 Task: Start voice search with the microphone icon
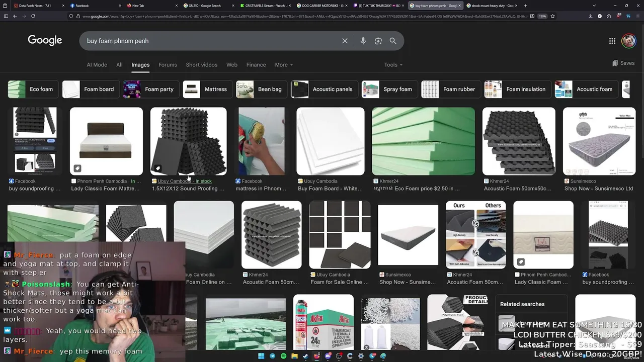tap(363, 41)
